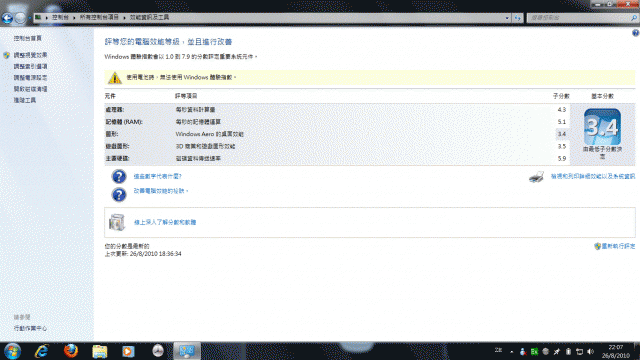Select 效能資訊及工具 in the breadcrumb

[149, 18]
